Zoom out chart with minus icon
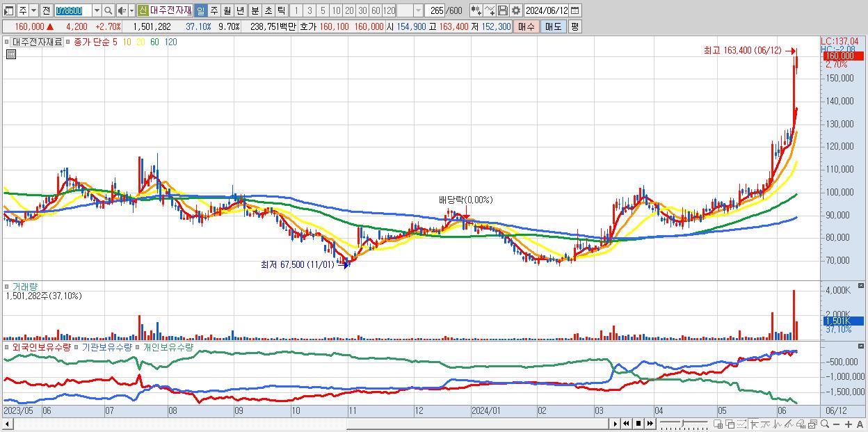Viewport: 868px width, 432px height. 836,424
